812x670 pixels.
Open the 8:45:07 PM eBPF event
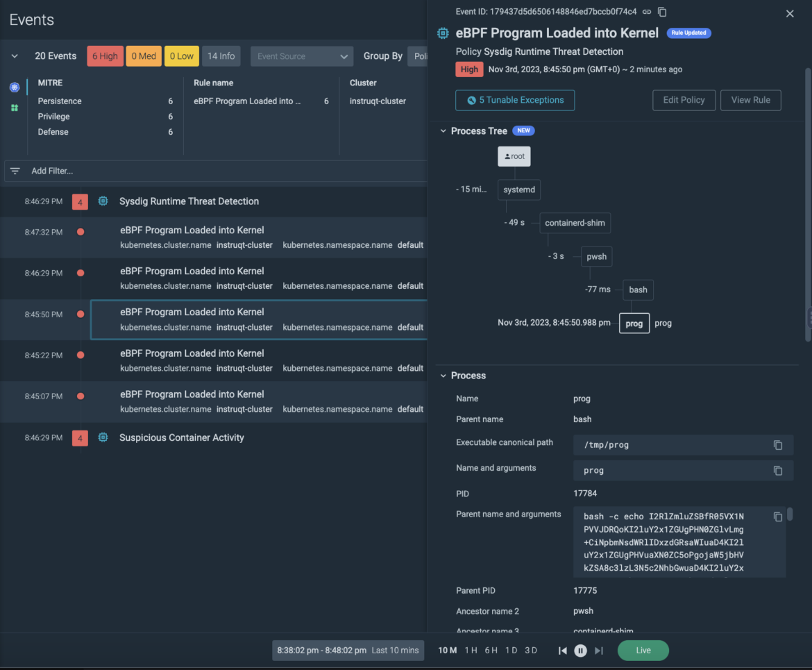(259, 401)
